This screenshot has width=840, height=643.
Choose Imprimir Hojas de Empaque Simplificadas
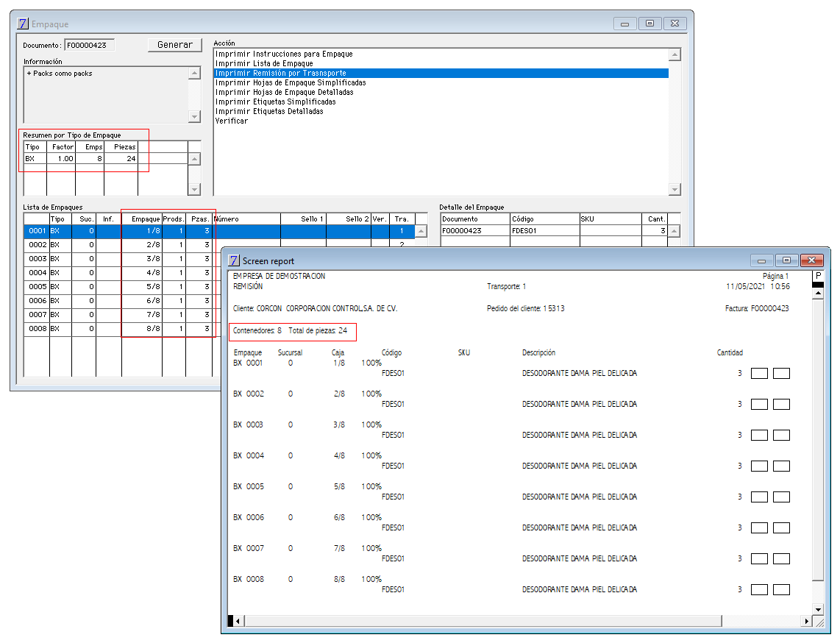(441, 83)
